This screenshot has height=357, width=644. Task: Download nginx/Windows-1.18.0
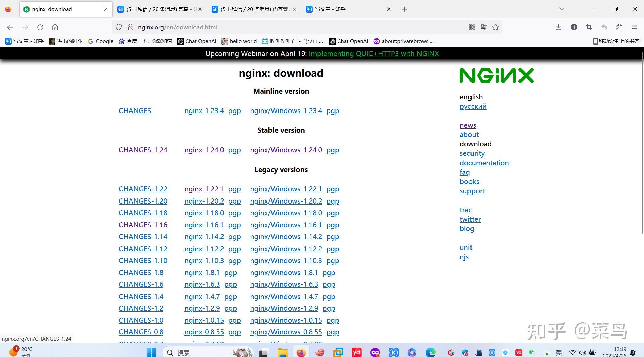286,213
